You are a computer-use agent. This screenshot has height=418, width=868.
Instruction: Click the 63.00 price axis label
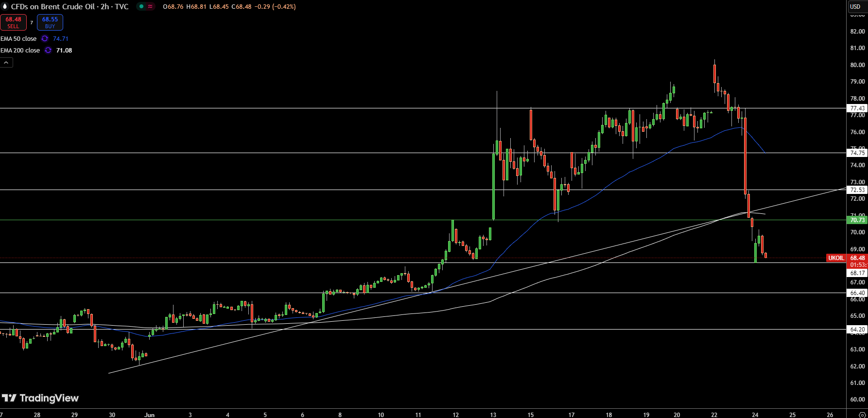(857, 349)
